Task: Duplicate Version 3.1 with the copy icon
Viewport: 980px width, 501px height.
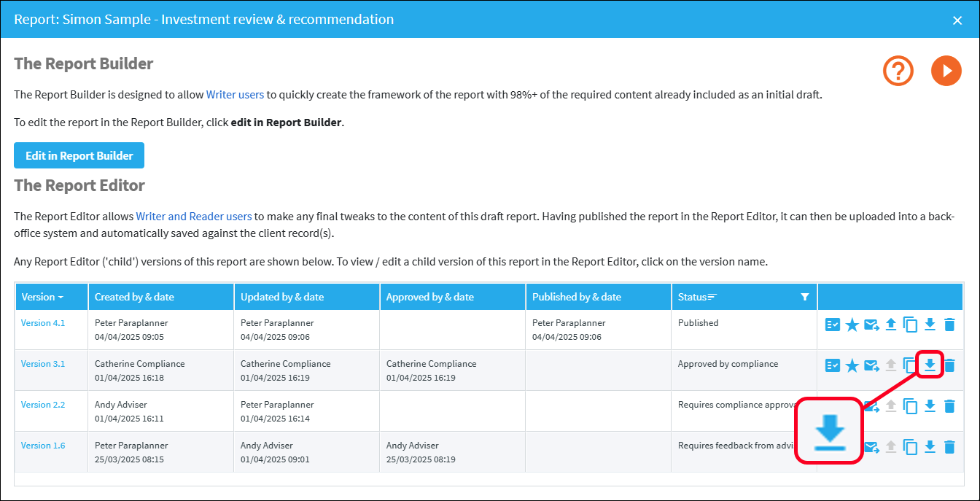Action: pyautogui.click(x=909, y=365)
